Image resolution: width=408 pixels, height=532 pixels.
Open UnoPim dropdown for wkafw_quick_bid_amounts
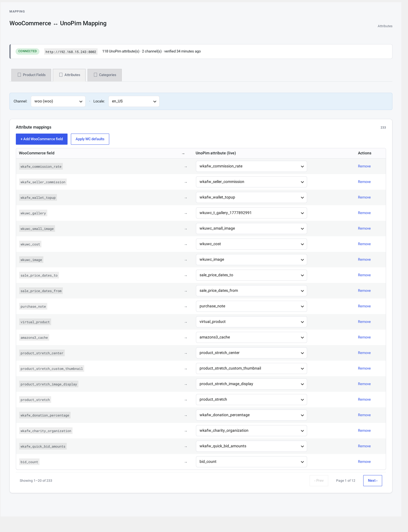coord(251,446)
